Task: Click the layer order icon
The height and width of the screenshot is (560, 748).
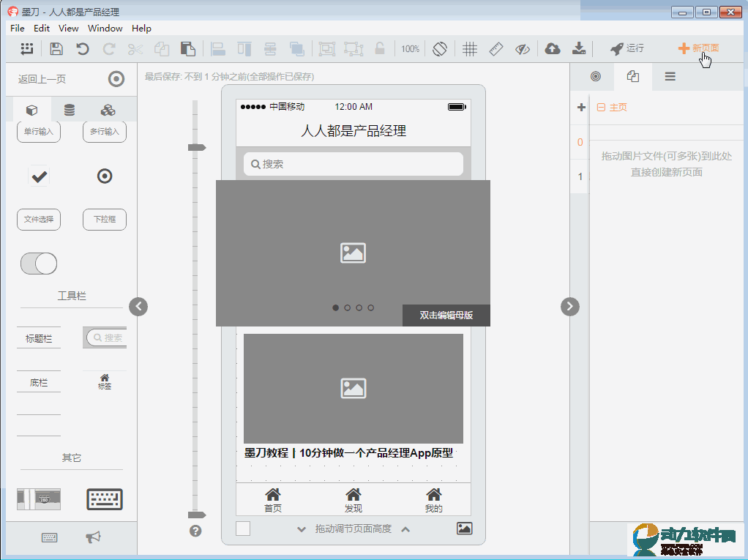Action: tap(296, 48)
